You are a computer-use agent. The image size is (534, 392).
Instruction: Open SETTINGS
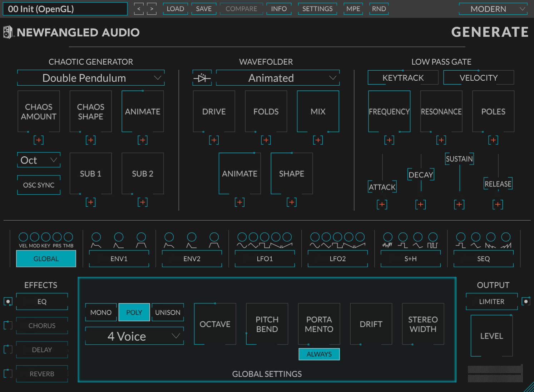tap(317, 9)
